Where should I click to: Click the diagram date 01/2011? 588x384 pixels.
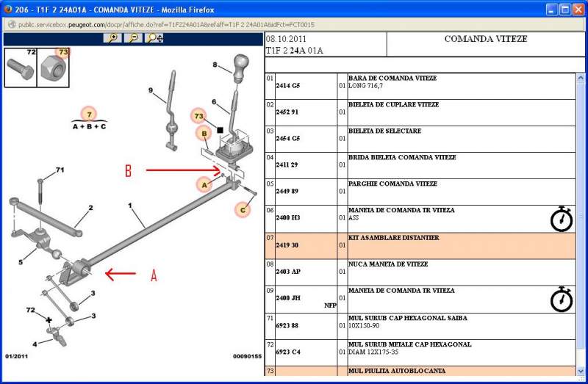tap(16, 356)
